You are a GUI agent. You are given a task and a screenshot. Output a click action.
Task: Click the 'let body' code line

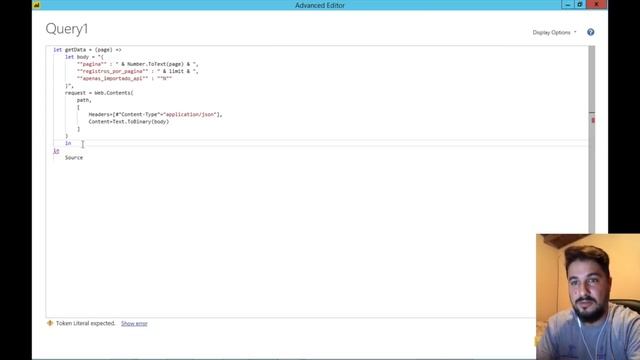pyautogui.click(x=84, y=57)
